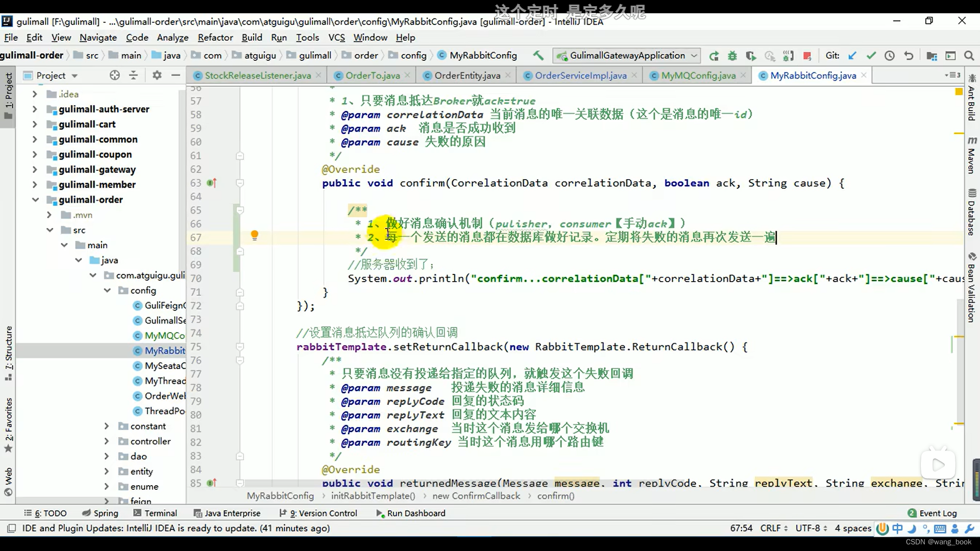
Task: Expand the gulimall-auth-server module
Action: 35,109
